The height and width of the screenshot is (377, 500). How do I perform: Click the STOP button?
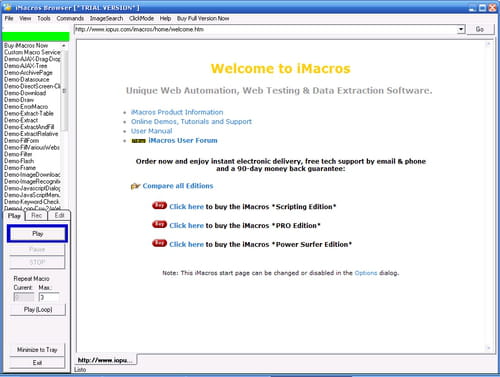click(37, 262)
